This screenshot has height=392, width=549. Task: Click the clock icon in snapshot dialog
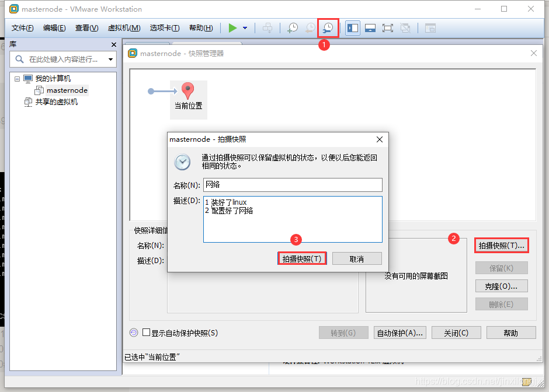pos(182,162)
